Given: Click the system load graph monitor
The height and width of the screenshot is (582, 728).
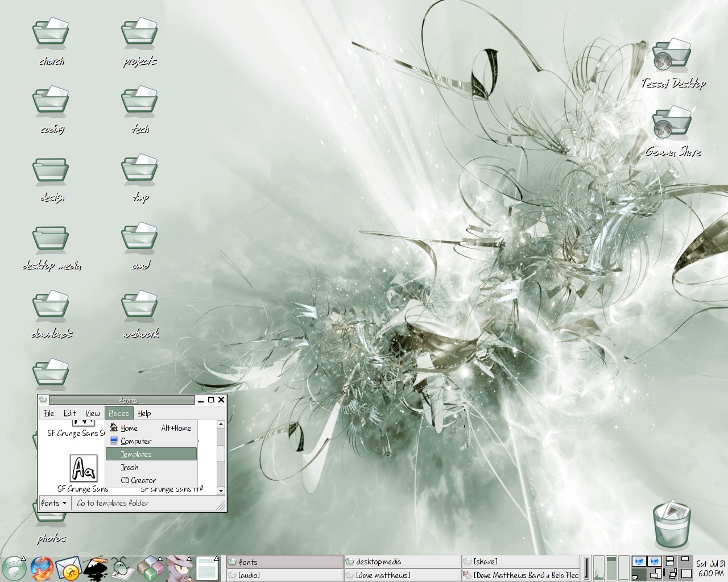Looking at the screenshot, I should (599, 568).
